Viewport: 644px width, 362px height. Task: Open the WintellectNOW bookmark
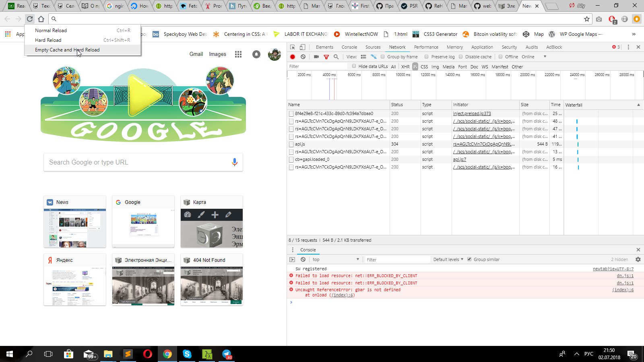pyautogui.click(x=356, y=34)
